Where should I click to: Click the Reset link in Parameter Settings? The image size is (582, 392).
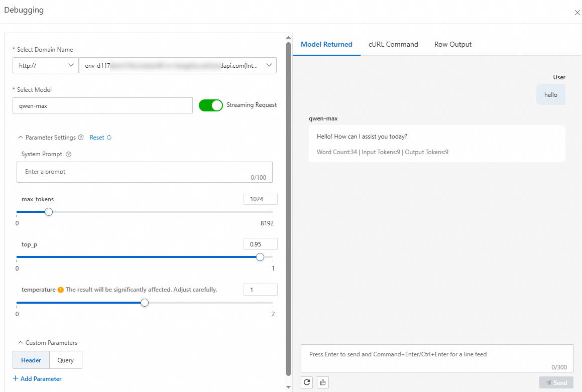coord(97,137)
